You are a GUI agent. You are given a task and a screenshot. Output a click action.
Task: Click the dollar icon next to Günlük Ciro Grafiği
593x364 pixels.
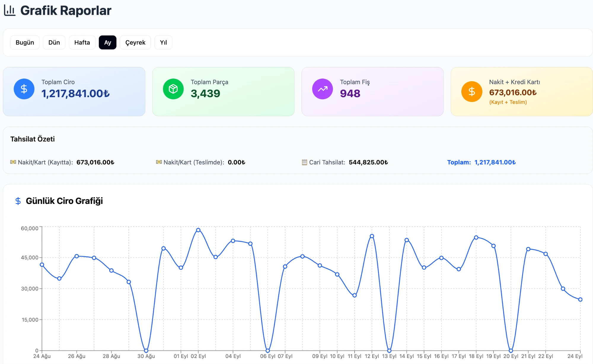click(18, 201)
